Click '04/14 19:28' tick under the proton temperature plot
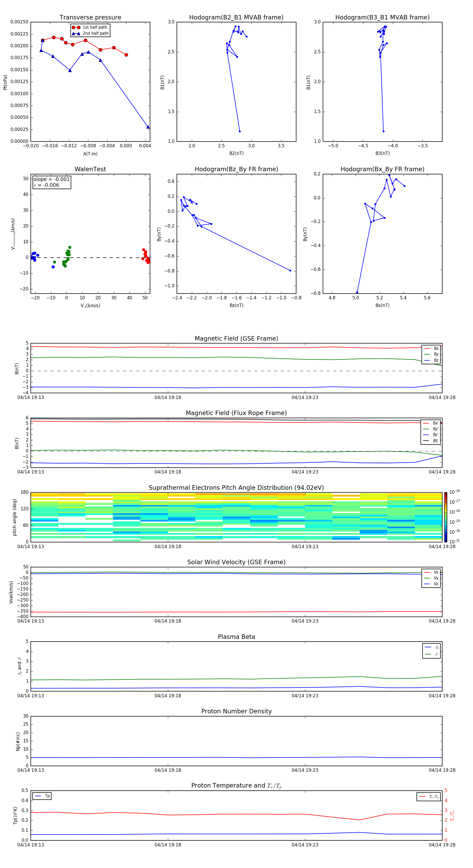This screenshot has width=473, height=868. click(442, 845)
